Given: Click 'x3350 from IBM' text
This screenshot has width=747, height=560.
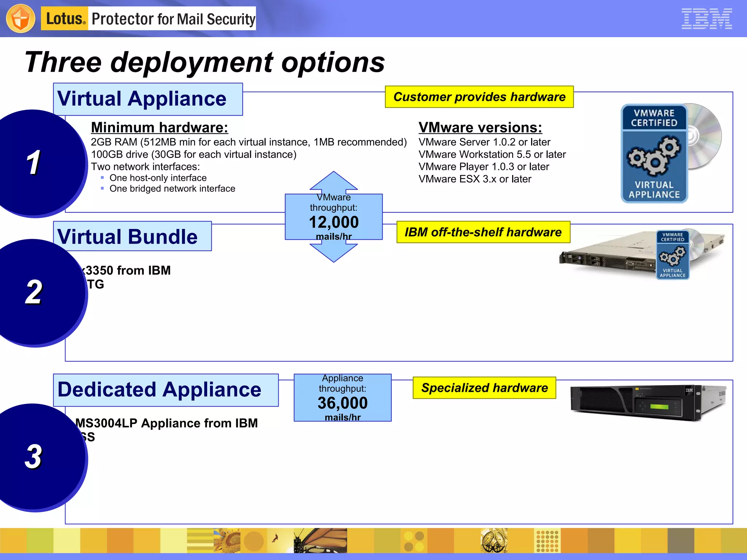Looking at the screenshot, I should 126,271.
